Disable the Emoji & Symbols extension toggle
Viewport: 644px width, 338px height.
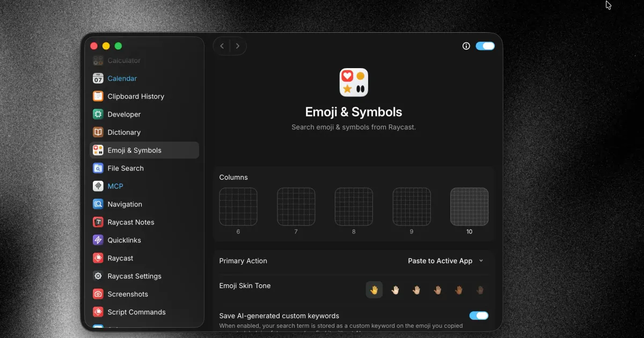pyautogui.click(x=485, y=46)
